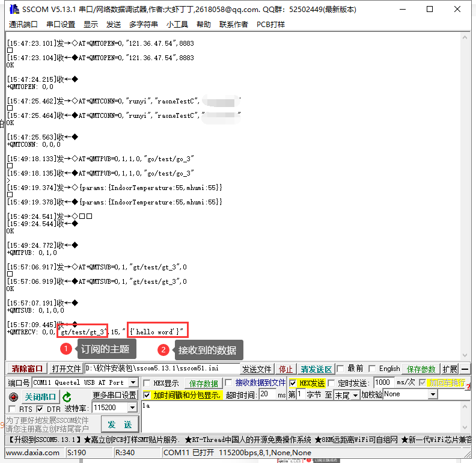
Task: Click the COM11 已打开 status text
Action: pyautogui.click(x=237, y=453)
